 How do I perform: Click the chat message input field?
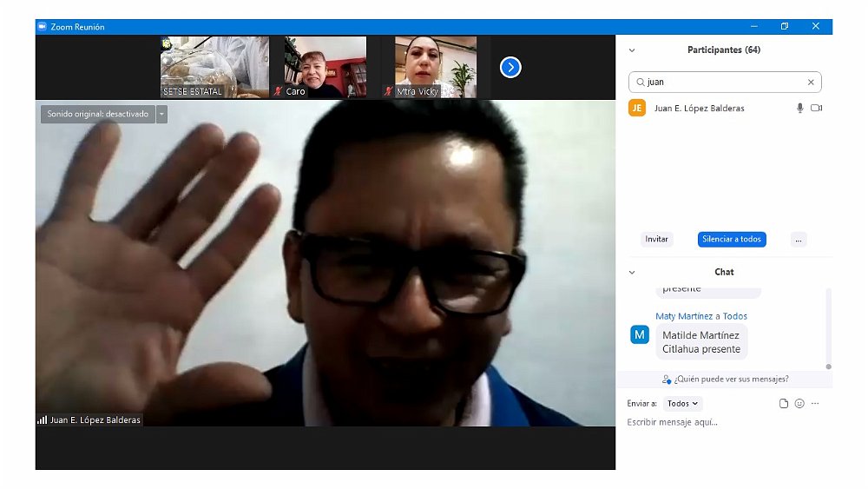720,423
